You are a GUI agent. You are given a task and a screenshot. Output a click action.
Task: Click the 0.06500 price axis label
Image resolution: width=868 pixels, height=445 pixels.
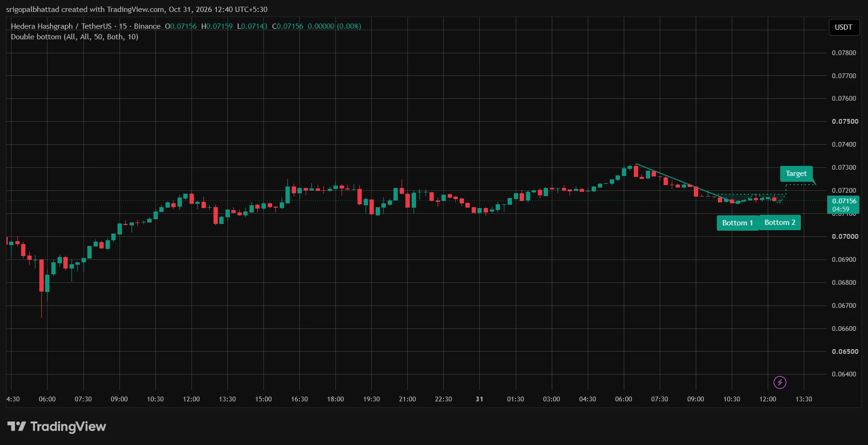[845, 351]
